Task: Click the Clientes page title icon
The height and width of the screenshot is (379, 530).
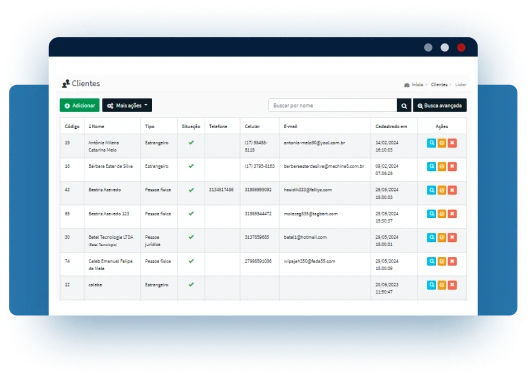Action: pos(66,84)
